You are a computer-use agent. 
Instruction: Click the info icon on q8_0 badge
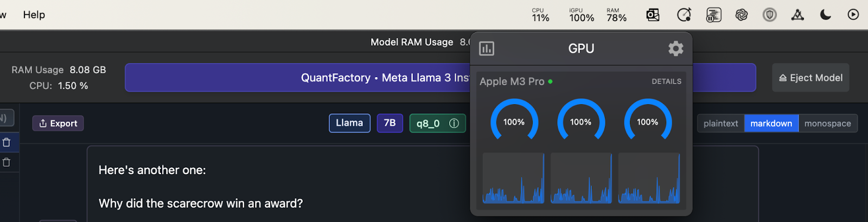pyautogui.click(x=454, y=124)
